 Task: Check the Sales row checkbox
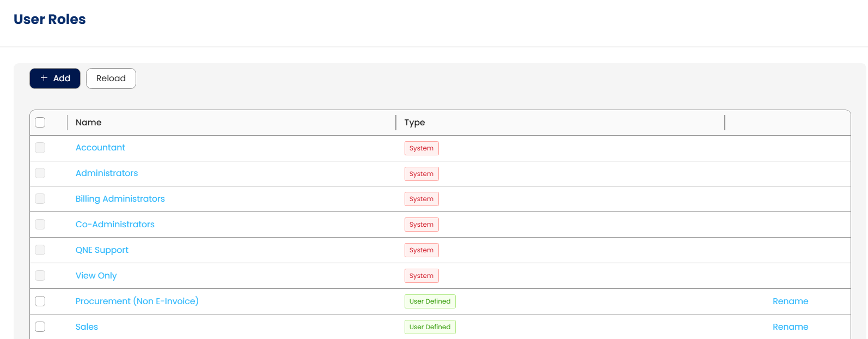tap(40, 327)
